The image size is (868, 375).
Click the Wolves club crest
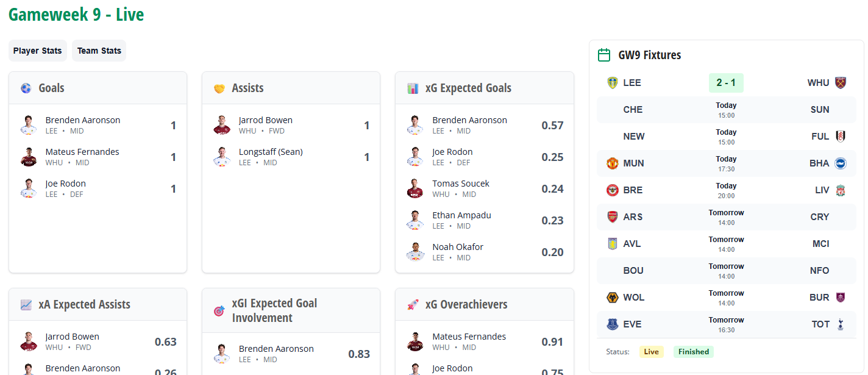[613, 298]
